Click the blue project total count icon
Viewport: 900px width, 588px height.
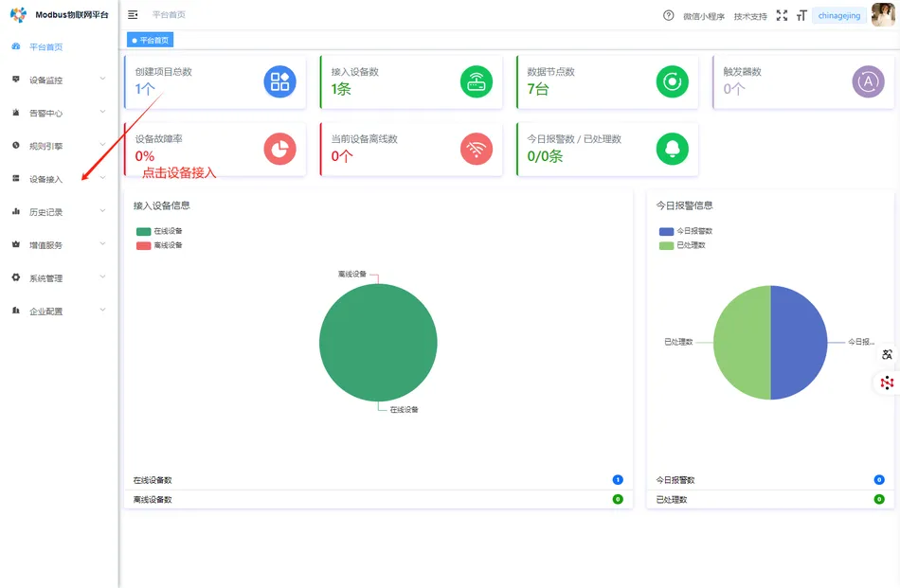coord(279,81)
